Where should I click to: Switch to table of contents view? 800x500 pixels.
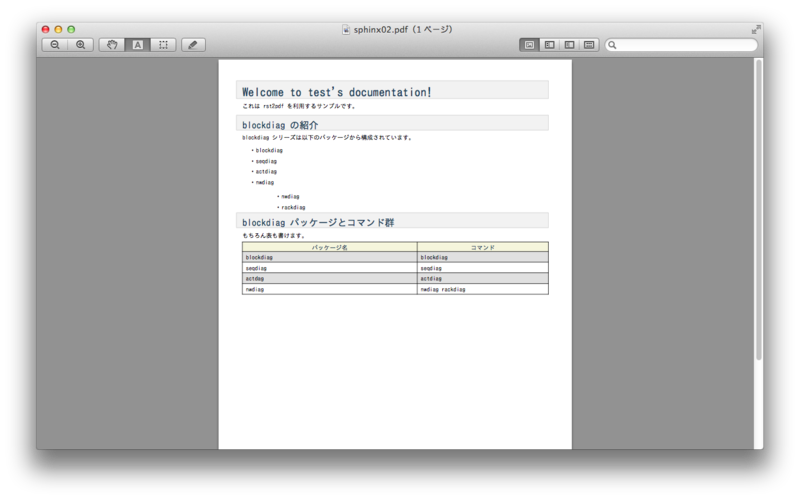click(569, 45)
